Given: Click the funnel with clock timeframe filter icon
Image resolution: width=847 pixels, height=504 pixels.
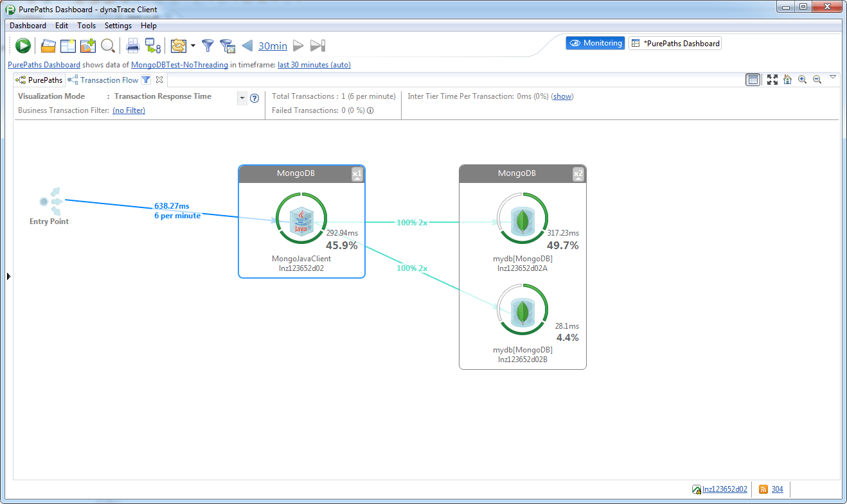Looking at the screenshot, I should coord(227,46).
